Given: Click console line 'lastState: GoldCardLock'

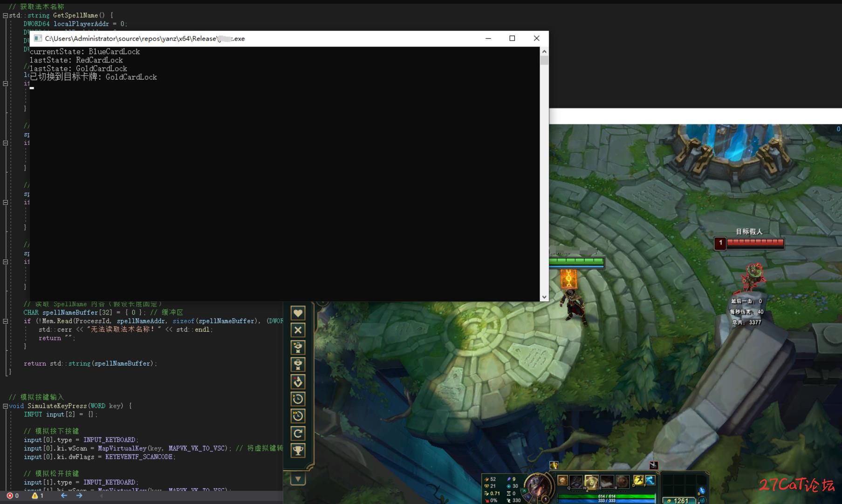Looking at the screenshot, I should tap(78, 68).
